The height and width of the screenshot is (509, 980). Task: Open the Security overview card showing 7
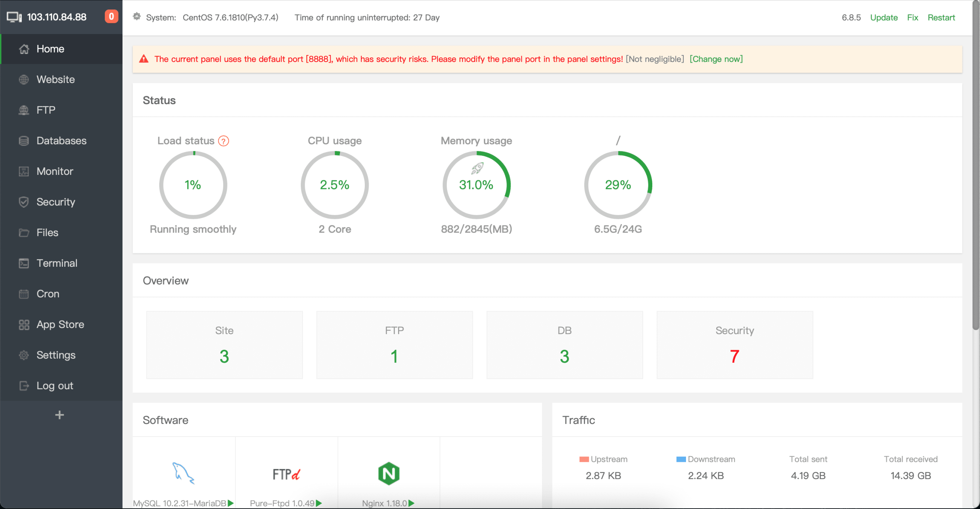pos(734,345)
